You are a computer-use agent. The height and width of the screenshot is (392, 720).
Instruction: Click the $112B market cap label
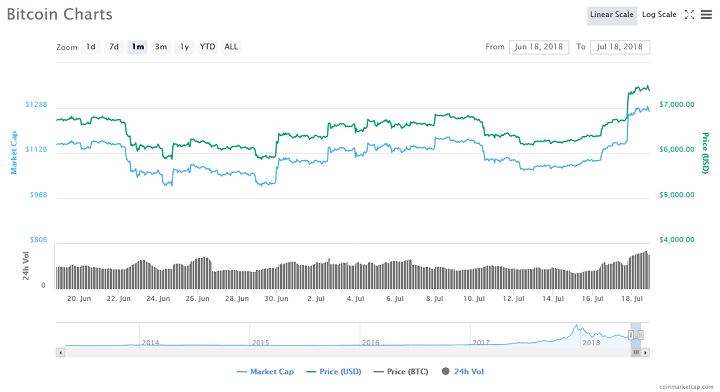[36, 150]
